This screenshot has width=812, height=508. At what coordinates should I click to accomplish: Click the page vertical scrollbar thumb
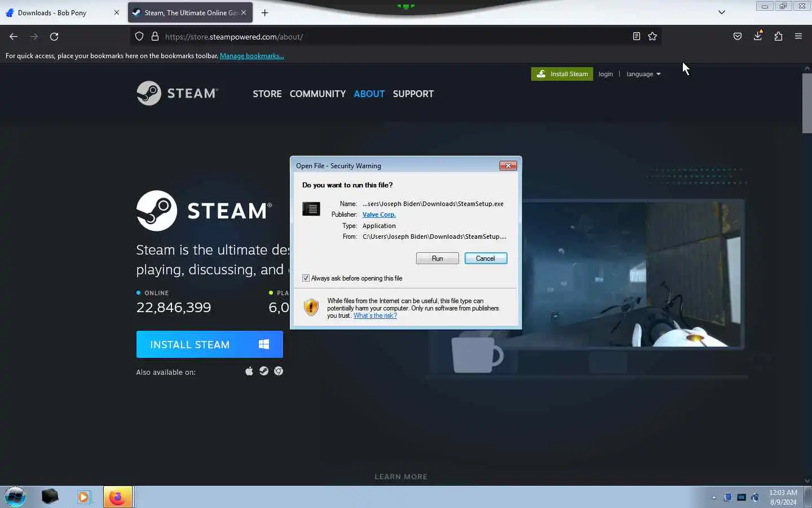point(807,103)
